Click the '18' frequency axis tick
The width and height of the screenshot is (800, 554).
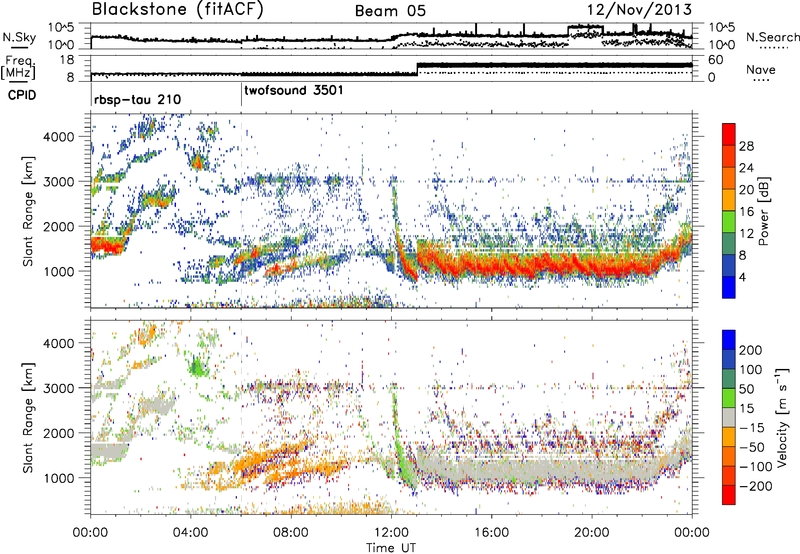click(67, 60)
